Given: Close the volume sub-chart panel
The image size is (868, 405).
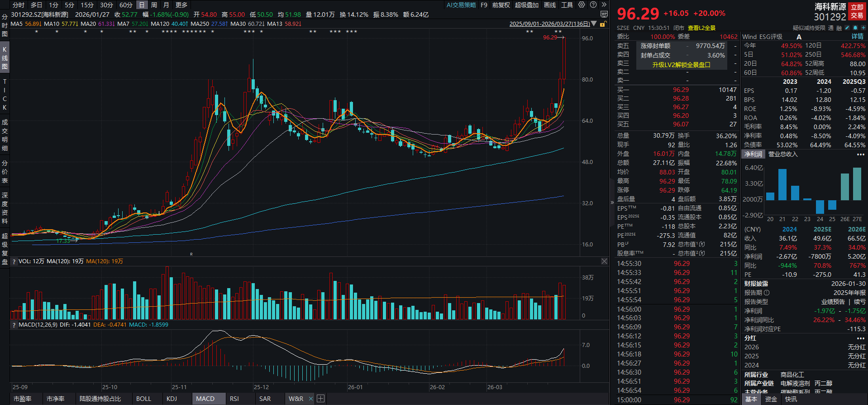Looking at the screenshot, I should coord(604,261).
